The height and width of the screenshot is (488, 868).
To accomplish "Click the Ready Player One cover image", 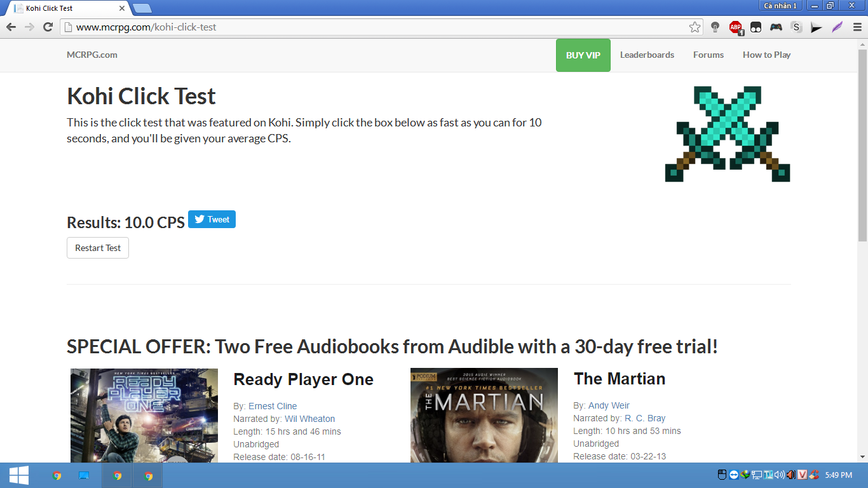I will pos(144,416).
